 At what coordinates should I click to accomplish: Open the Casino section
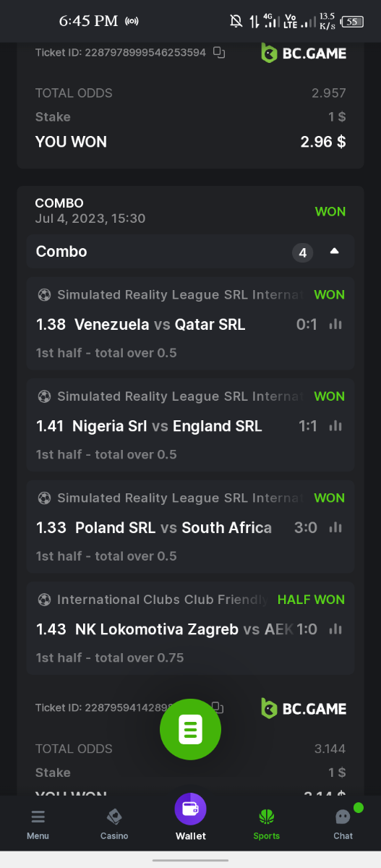pos(114,823)
